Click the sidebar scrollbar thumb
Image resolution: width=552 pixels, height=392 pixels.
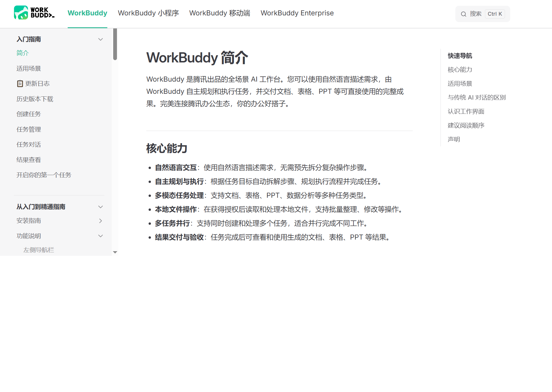(x=115, y=44)
